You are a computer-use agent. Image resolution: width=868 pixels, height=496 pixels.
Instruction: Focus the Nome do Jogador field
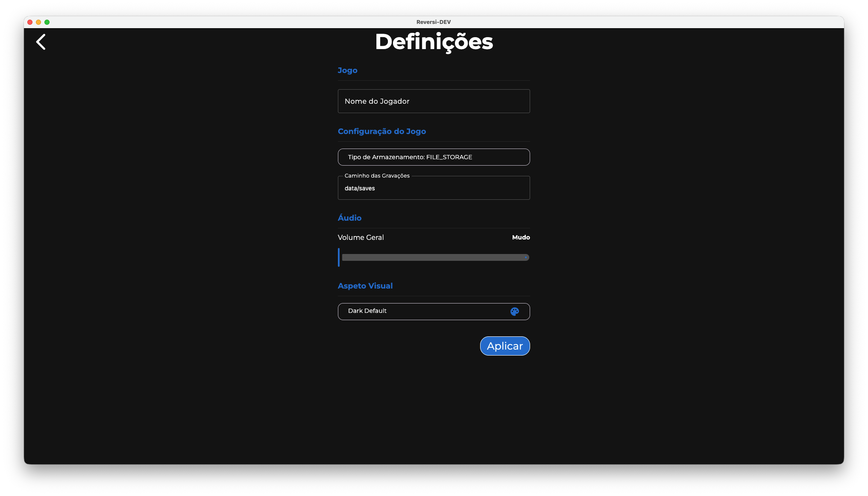434,101
